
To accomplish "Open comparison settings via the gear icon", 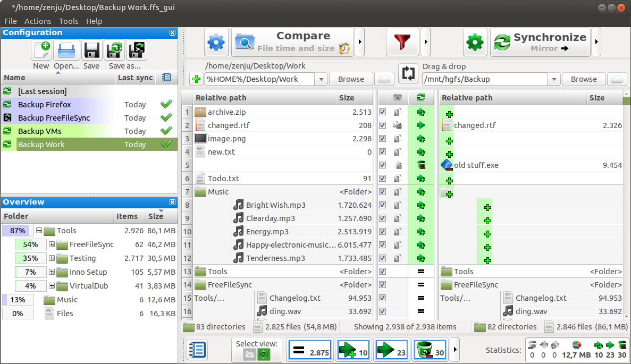I will tap(216, 42).
